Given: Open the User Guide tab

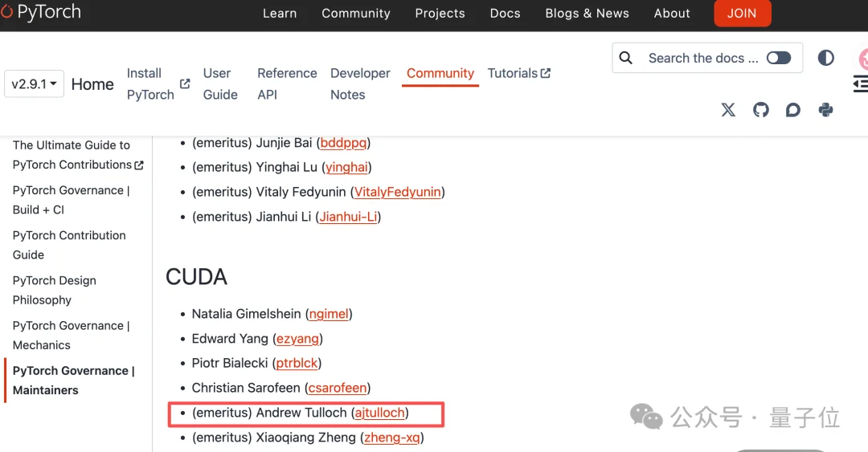Looking at the screenshot, I should point(220,84).
